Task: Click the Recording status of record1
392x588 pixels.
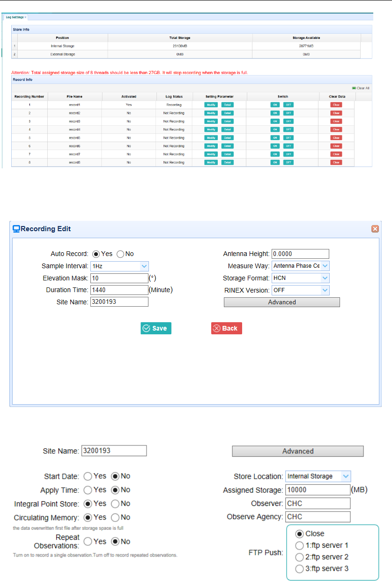Action: coord(174,105)
